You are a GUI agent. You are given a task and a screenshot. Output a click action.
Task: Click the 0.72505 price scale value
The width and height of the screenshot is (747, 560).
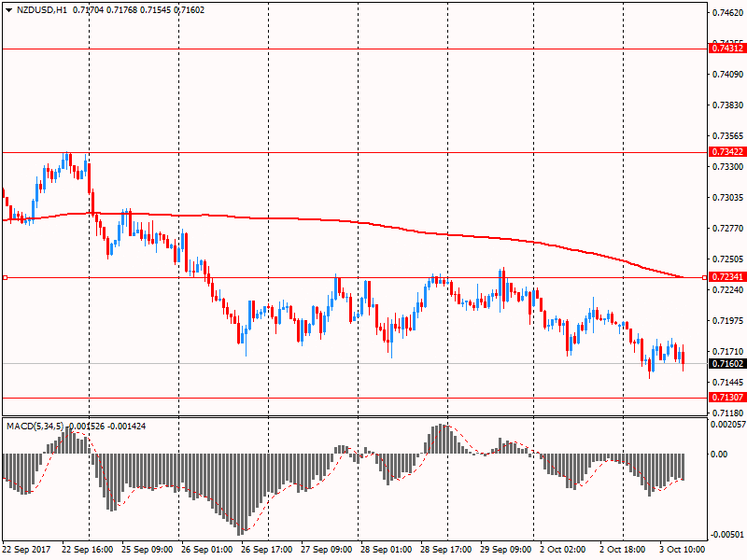tap(727, 259)
